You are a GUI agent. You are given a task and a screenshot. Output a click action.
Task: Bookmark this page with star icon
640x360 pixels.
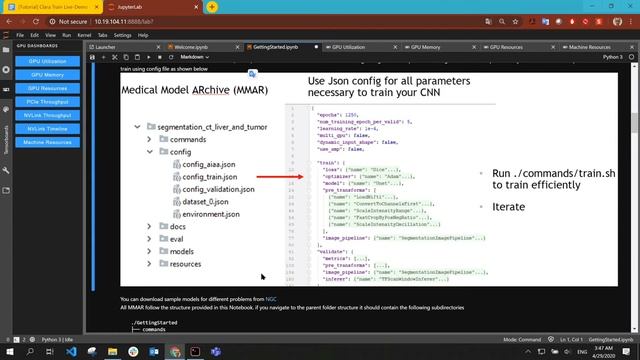point(515,22)
